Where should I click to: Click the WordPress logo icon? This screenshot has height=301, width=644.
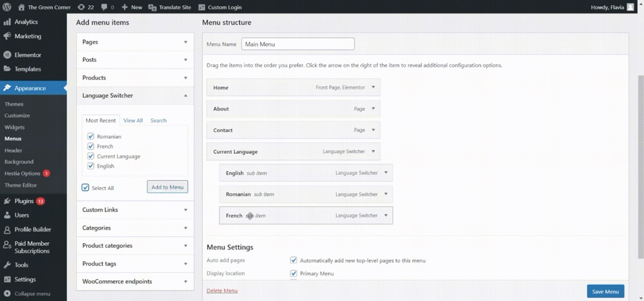(x=8, y=7)
